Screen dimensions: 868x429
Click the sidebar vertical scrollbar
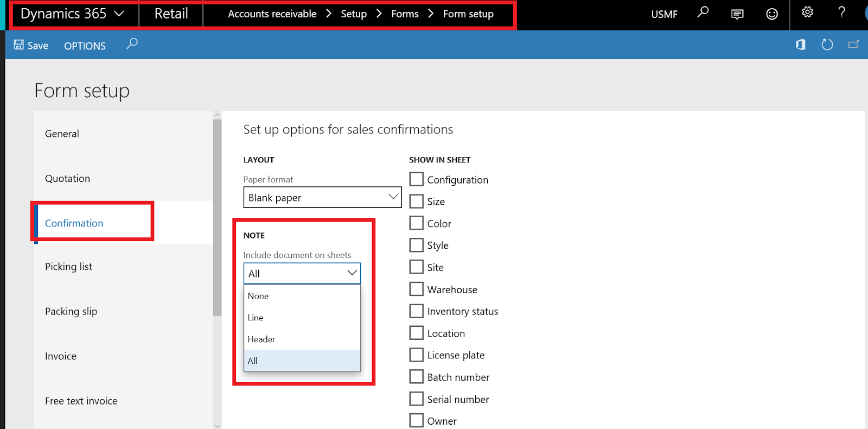217,217
